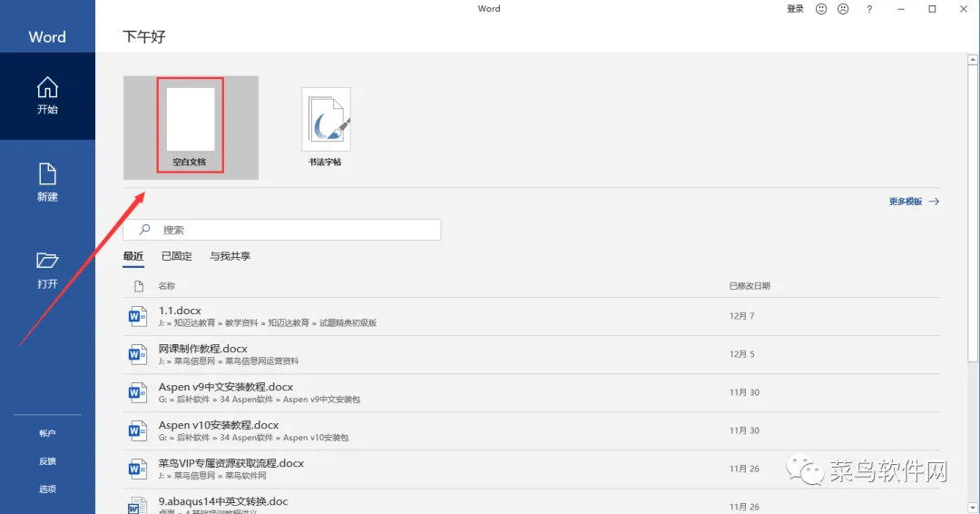Click the vertical scrollbar thumb
Image resolution: width=980 pixels, height=514 pixels.
[x=973, y=213]
